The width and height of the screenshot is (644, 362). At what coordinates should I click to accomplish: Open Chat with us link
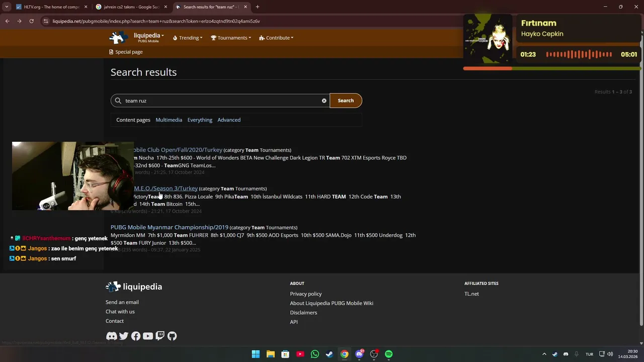point(120,312)
